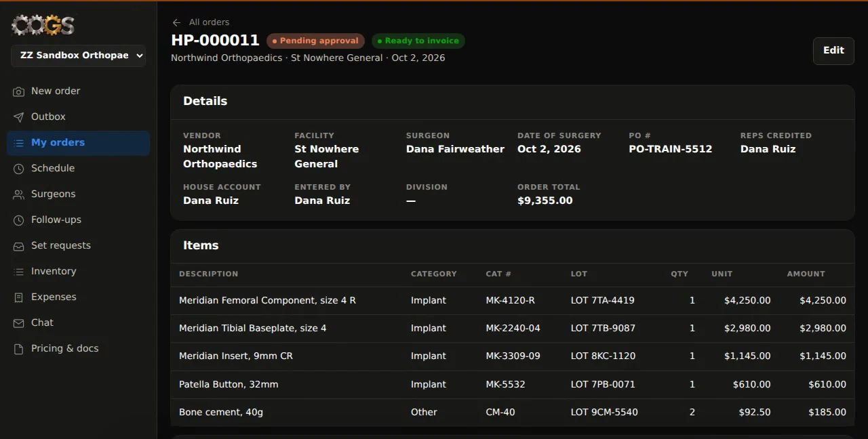Open New order in sidebar
The width and height of the screenshot is (868, 439).
[79, 91]
